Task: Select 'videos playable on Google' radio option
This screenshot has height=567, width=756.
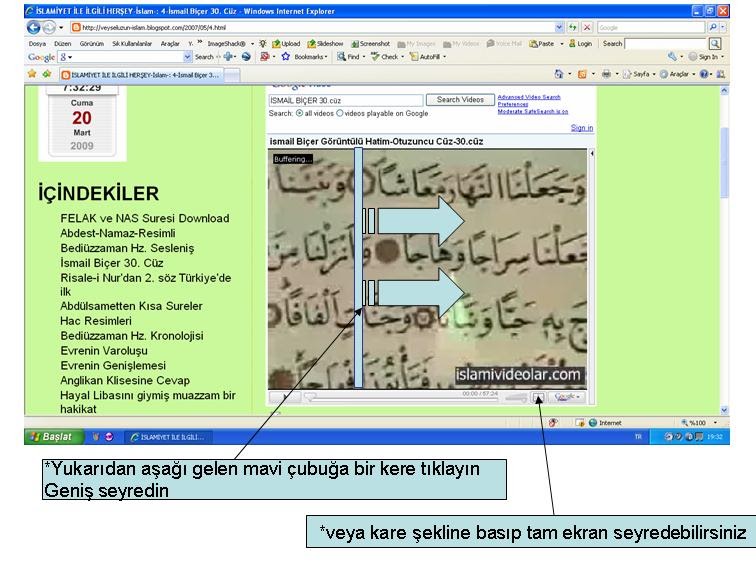Action: pyautogui.click(x=339, y=113)
